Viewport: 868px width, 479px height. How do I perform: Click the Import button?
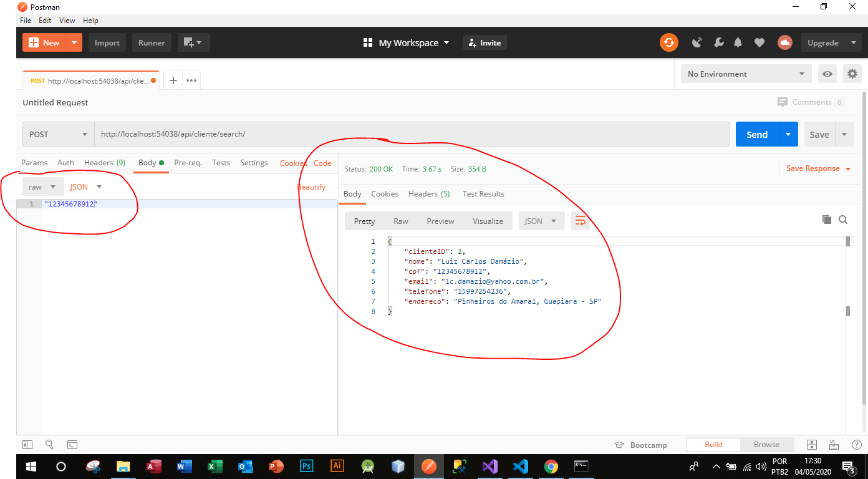pyautogui.click(x=107, y=42)
